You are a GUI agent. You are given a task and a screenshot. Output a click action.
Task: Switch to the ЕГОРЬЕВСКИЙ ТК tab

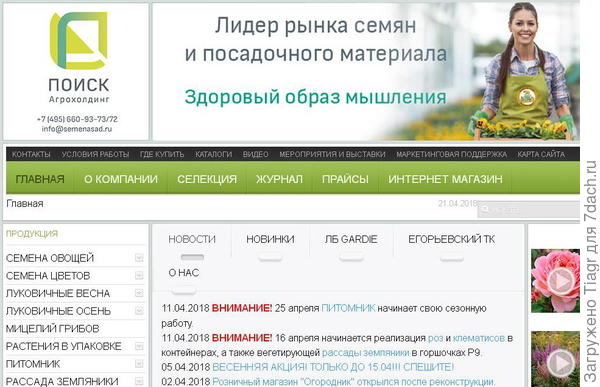[x=452, y=240]
